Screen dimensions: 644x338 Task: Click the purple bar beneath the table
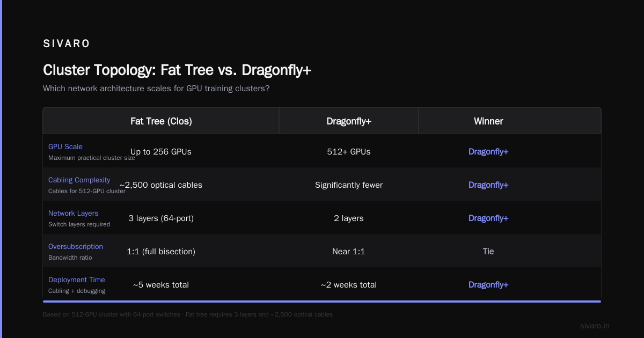coord(322,302)
